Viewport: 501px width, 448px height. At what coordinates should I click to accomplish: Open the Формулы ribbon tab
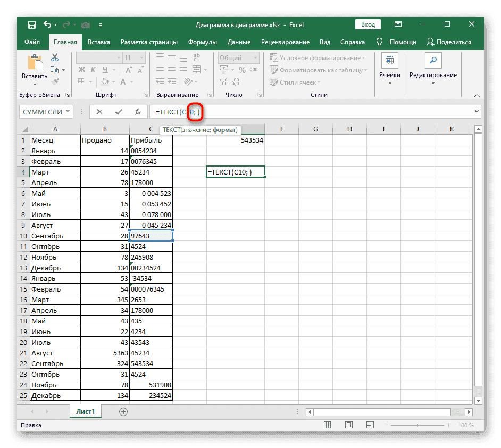coord(201,42)
